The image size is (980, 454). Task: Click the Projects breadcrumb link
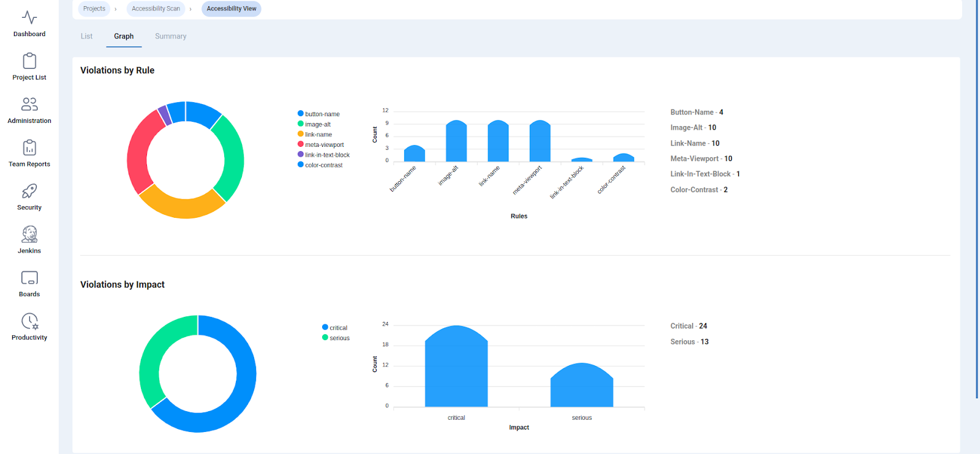coord(94,9)
